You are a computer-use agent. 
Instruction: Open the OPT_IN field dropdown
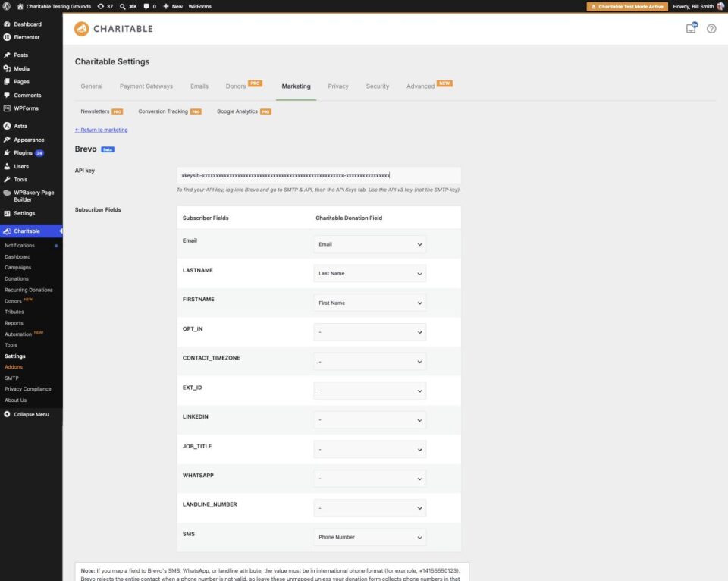pyautogui.click(x=369, y=332)
